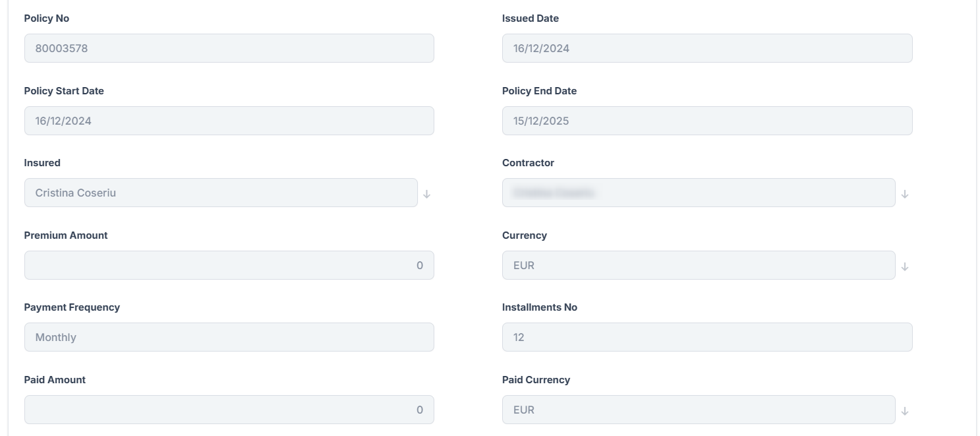Open the blurred Contractor selector field
Image resolution: width=980 pixels, height=436 pixels.
[x=699, y=193]
